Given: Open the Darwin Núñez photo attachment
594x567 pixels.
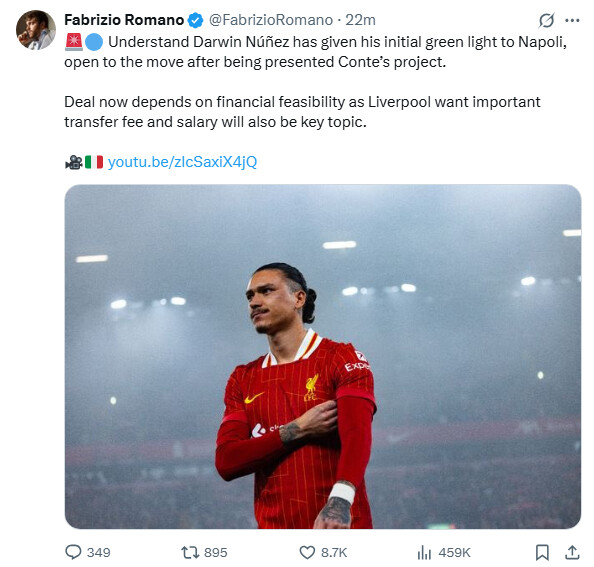Looking at the screenshot, I should click(x=323, y=356).
